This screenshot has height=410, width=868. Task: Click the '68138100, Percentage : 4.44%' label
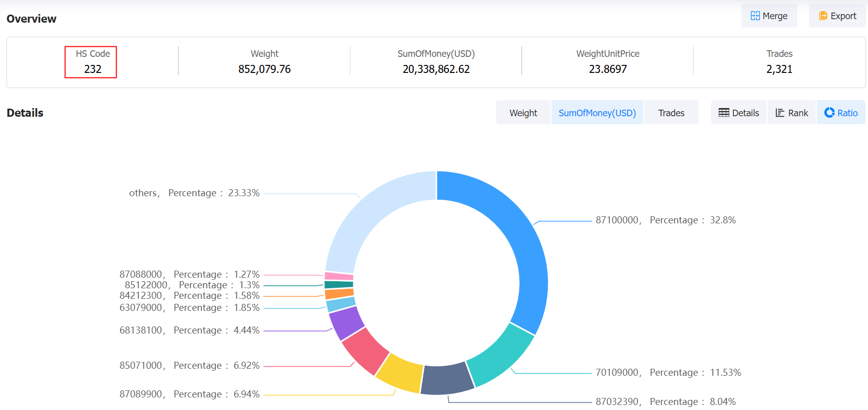189,330
